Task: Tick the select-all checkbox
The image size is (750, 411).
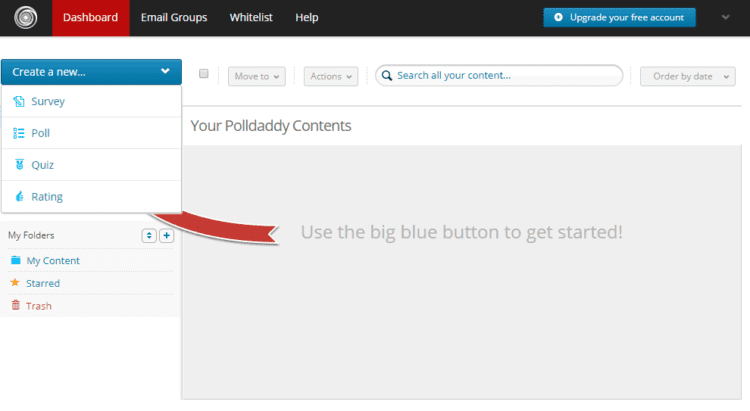Action: (x=204, y=74)
